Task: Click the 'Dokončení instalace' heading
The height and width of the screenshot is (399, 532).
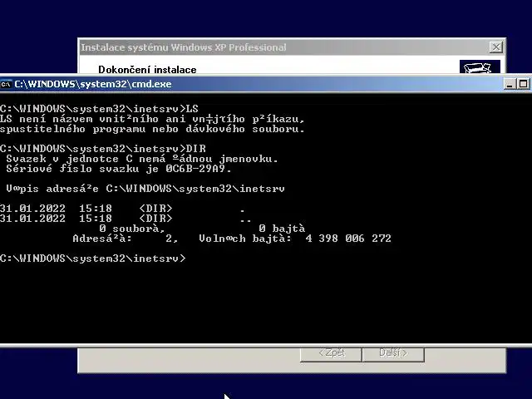Action: [x=147, y=70]
